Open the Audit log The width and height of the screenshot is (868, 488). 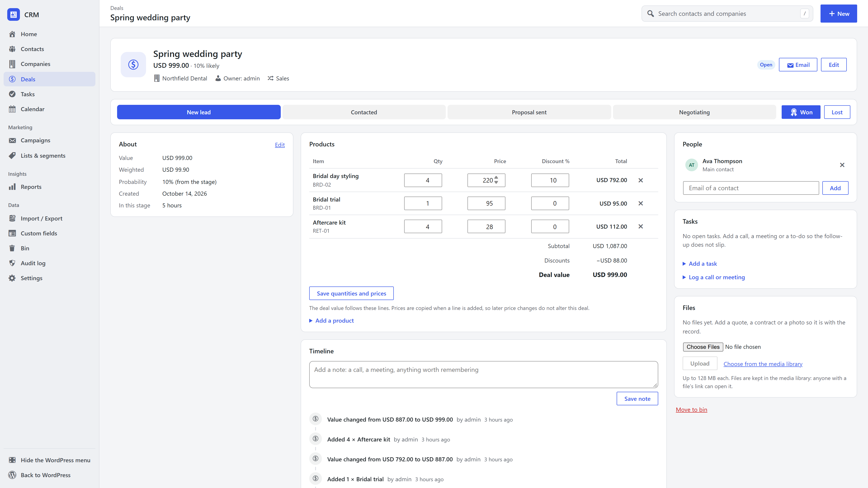(x=49, y=263)
